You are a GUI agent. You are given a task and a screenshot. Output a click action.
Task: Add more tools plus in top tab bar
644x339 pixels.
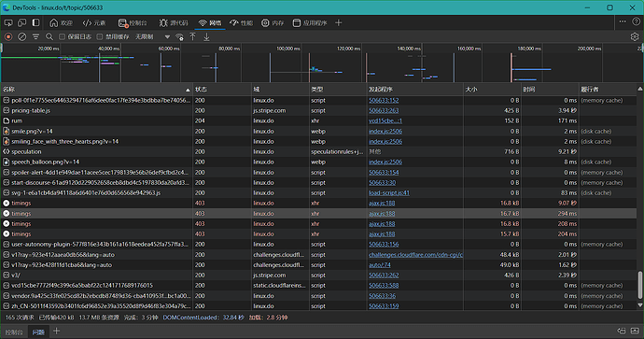[339, 23]
